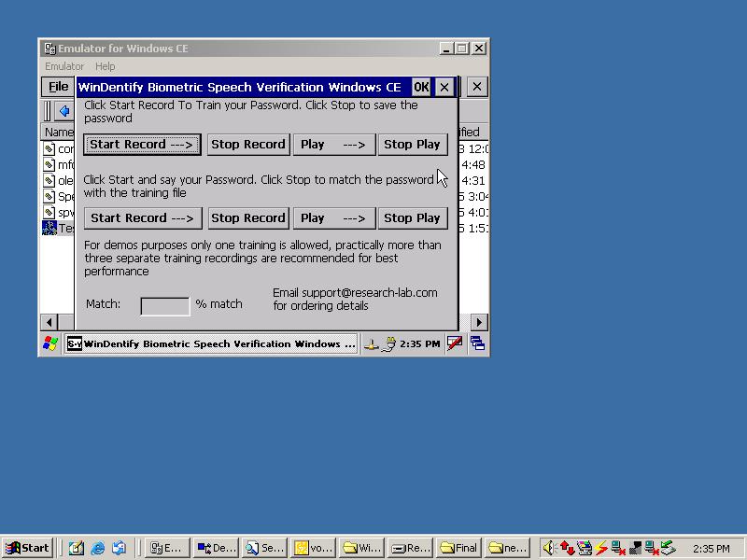Close the CE explorer window behind the dialog
Viewport: 747px width, 560px height.
(x=477, y=87)
